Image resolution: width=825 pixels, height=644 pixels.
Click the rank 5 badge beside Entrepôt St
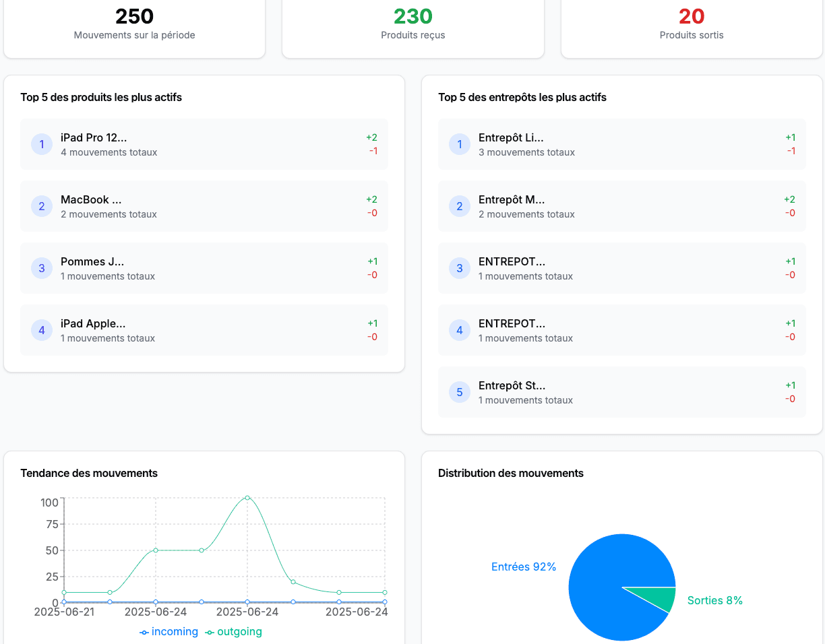click(460, 392)
